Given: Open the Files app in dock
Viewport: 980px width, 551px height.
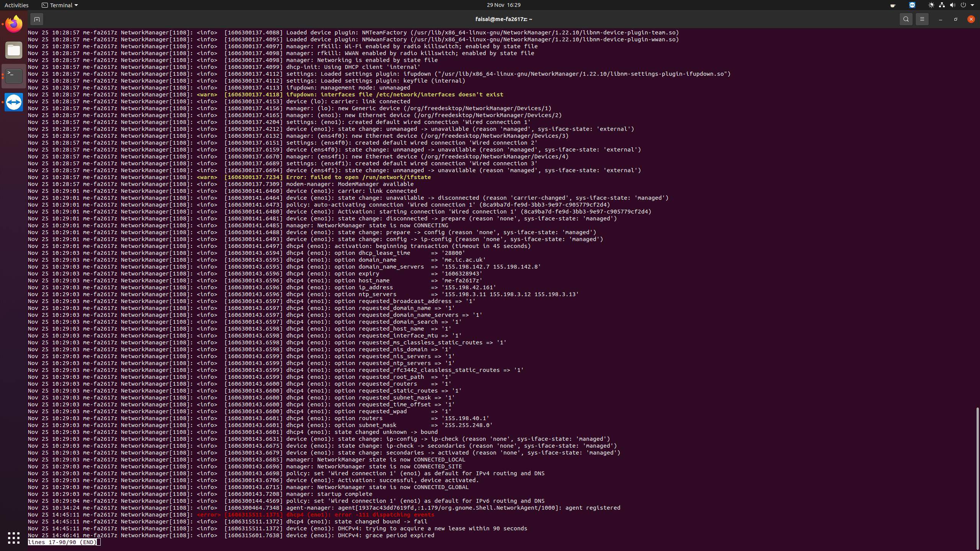Looking at the screenshot, I should point(14,50).
